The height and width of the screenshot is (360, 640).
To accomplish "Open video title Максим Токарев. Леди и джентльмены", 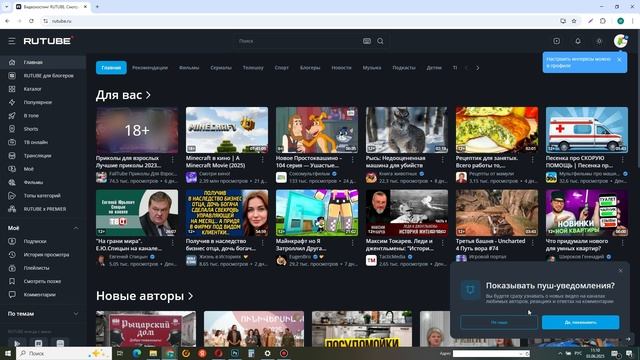I will point(400,245).
